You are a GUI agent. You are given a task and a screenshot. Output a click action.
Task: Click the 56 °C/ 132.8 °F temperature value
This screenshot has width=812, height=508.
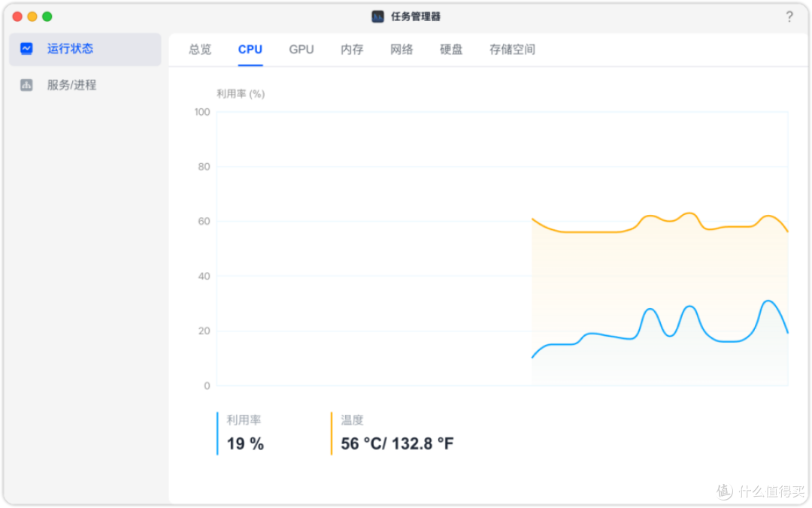397,444
